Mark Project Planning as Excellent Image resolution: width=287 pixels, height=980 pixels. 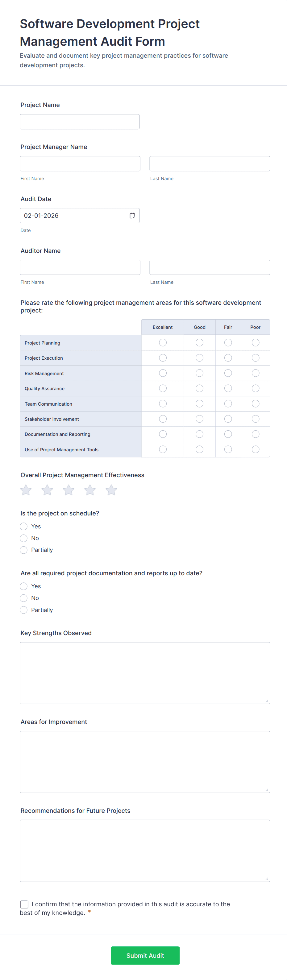click(x=163, y=342)
